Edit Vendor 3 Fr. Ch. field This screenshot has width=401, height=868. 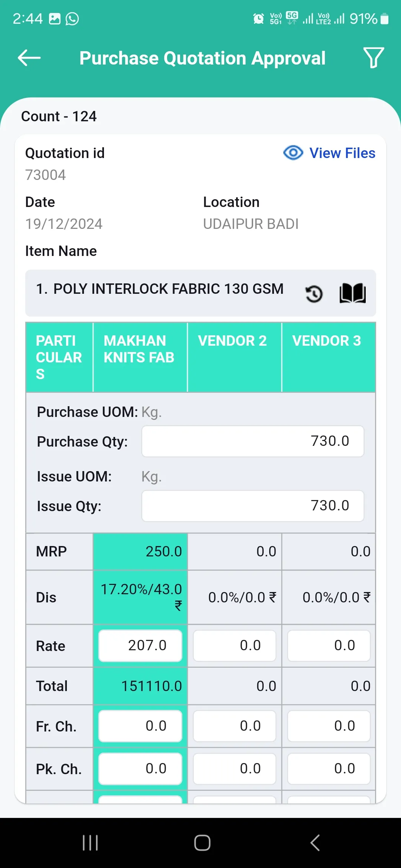tap(329, 726)
